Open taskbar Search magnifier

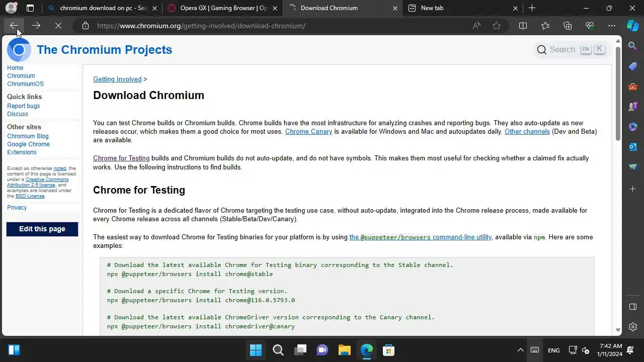click(x=278, y=350)
